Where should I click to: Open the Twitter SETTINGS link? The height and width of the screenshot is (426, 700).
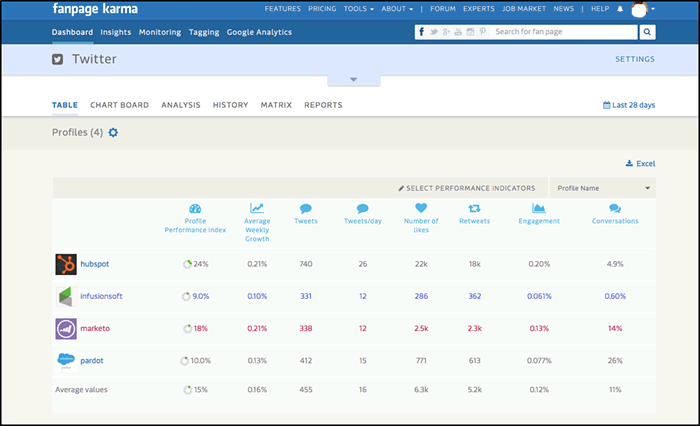point(635,59)
